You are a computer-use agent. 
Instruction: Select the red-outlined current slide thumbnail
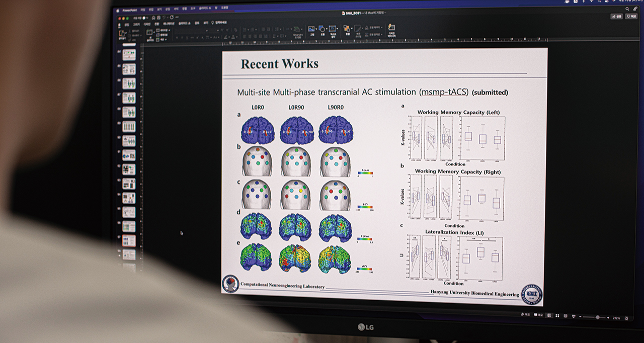click(x=129, y=240)
